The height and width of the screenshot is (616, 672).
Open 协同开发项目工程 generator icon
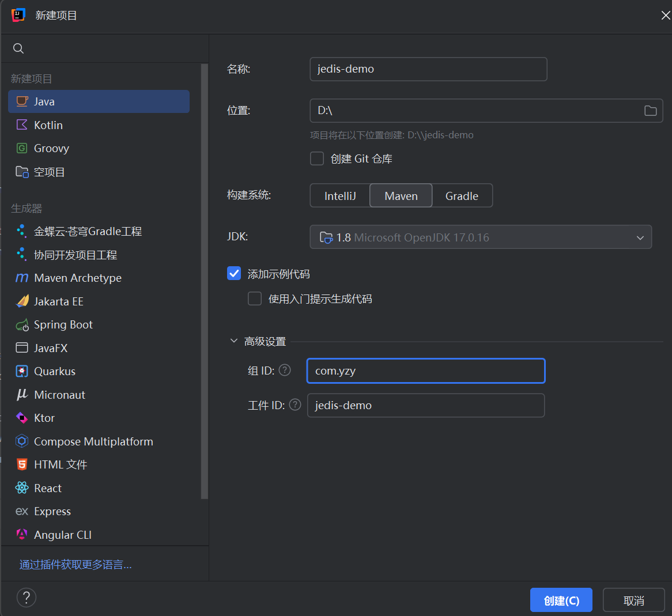[21, 255]
